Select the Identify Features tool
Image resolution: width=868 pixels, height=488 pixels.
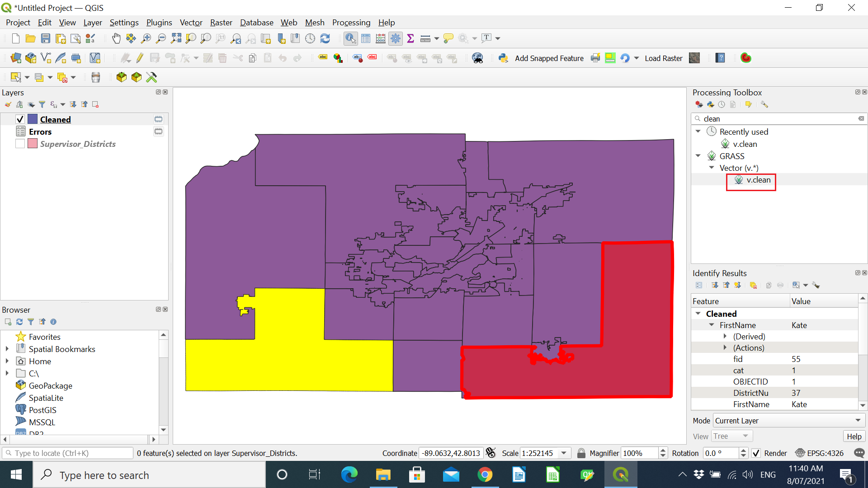click(x=350, y=38)
